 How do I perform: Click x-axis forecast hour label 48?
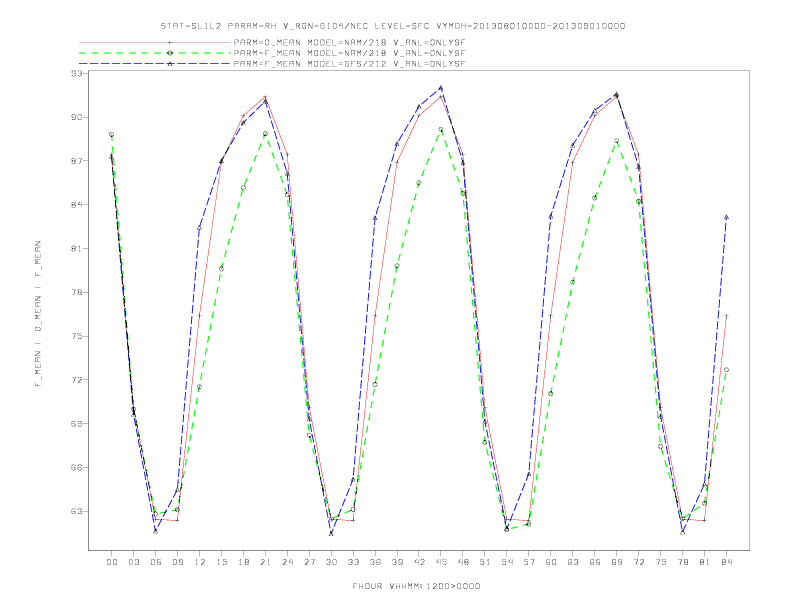pos(463,562)
